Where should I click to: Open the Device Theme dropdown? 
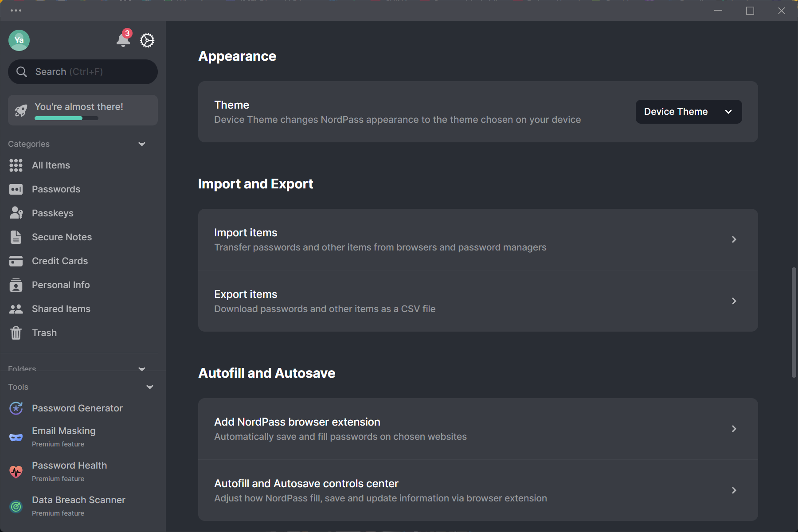(x=688, y=112)
